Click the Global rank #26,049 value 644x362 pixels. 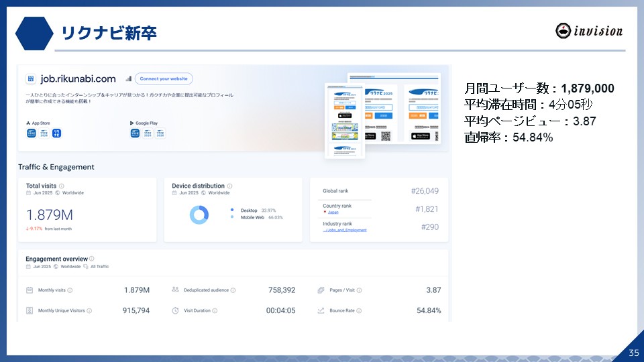[x=425, y=191]
